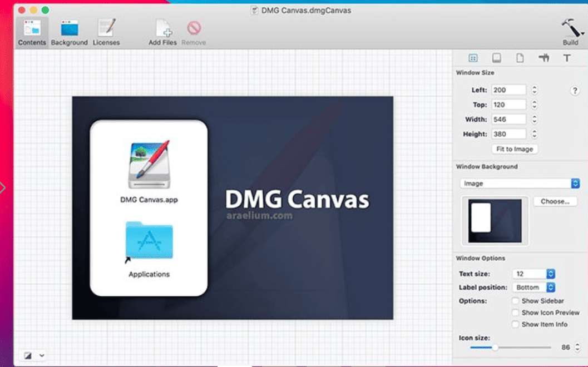The width and height of the screenshot is (588, 367).
Task: Switch to the Background toolbar view
Action: tap(70, 32)
